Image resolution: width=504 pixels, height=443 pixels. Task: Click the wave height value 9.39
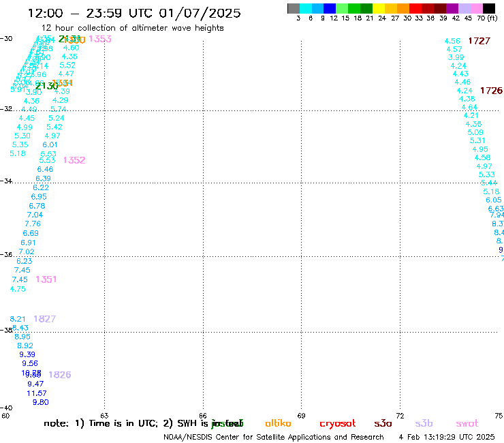[27, 354]
